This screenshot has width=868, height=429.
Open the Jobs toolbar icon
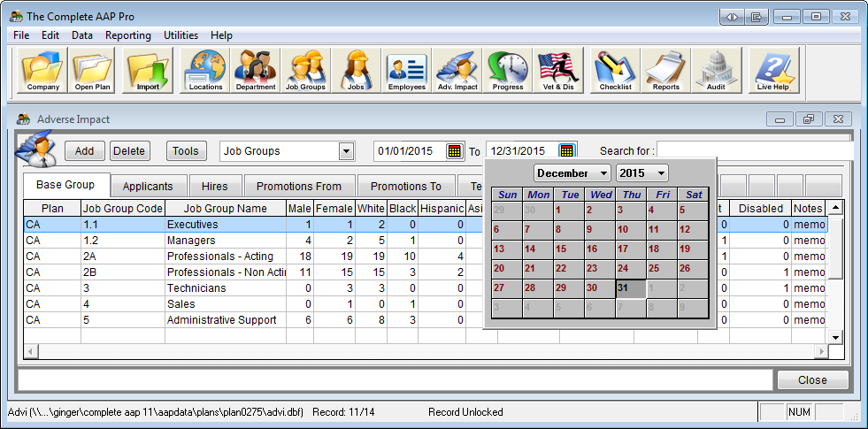356,70
